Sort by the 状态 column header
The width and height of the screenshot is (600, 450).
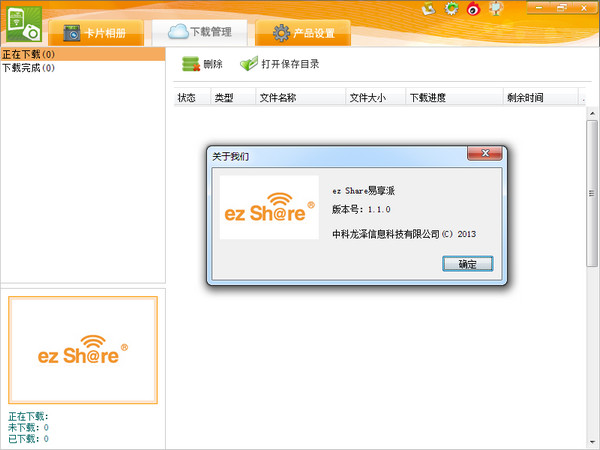pyautogui.click(x=192, y=98)
